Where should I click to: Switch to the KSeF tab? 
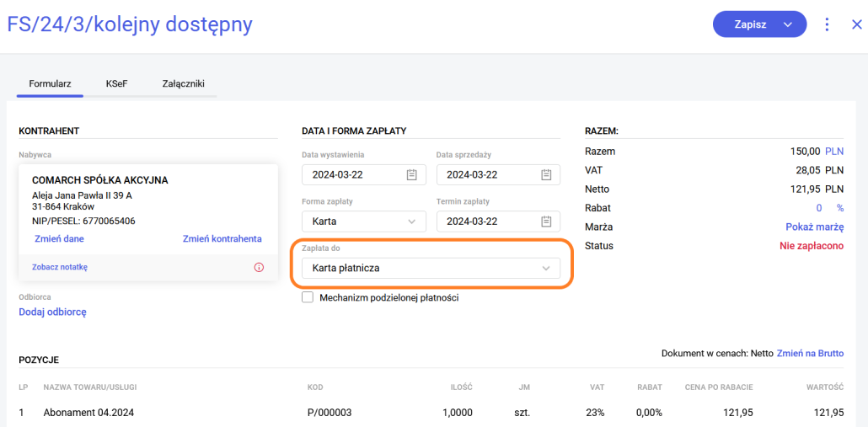click(116, 84)
